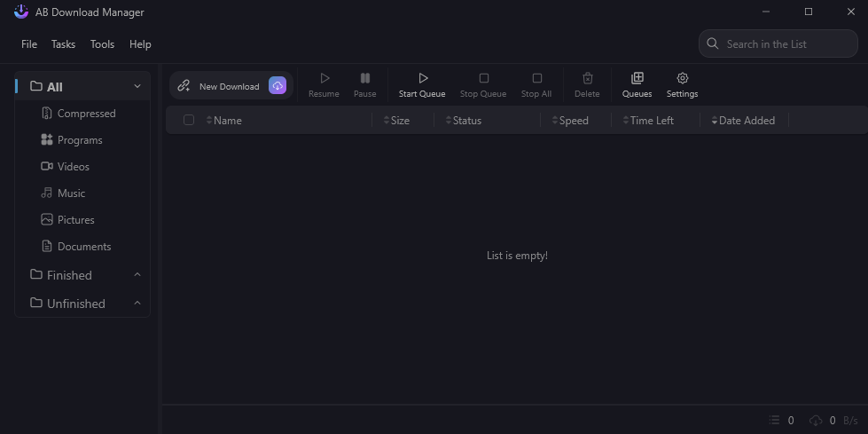Click the purple import-link download icon
The height and width of the screenshot is (434, 868).
tap(278, 86)
